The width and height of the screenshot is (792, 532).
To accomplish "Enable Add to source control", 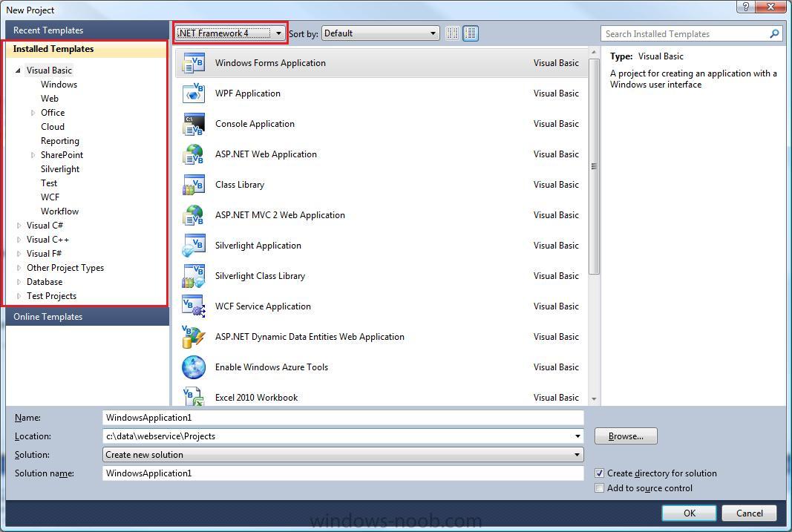I will (x=600, y=488).
